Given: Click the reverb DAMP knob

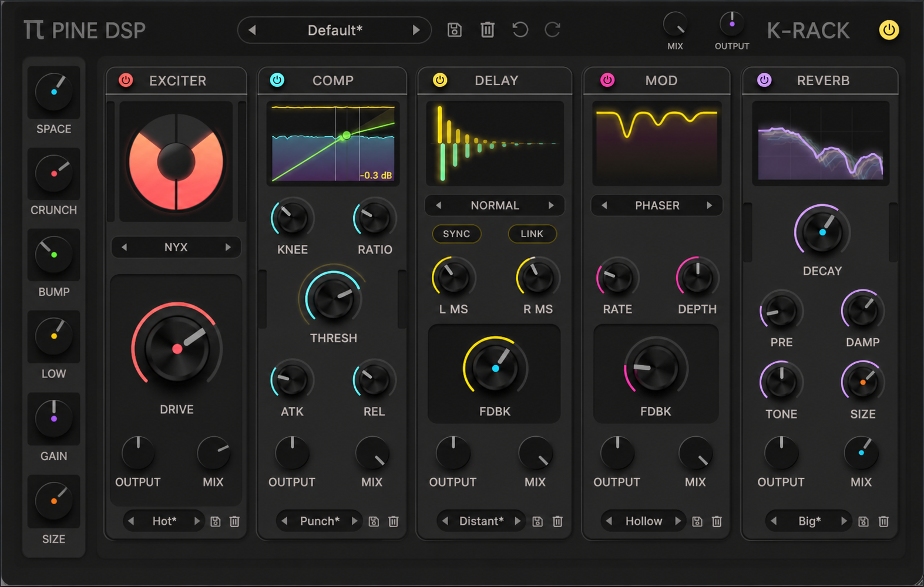Looking at the screenshot, I should [862, 312].
